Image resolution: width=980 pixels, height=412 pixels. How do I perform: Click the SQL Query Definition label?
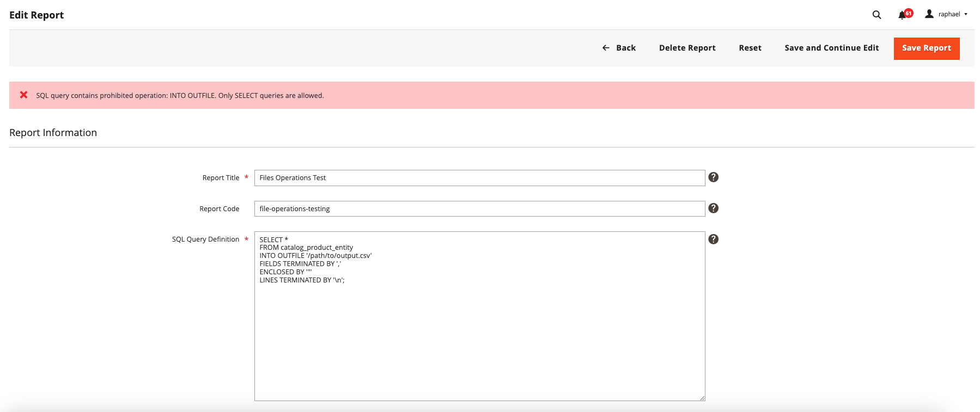(x=205, y=239)
